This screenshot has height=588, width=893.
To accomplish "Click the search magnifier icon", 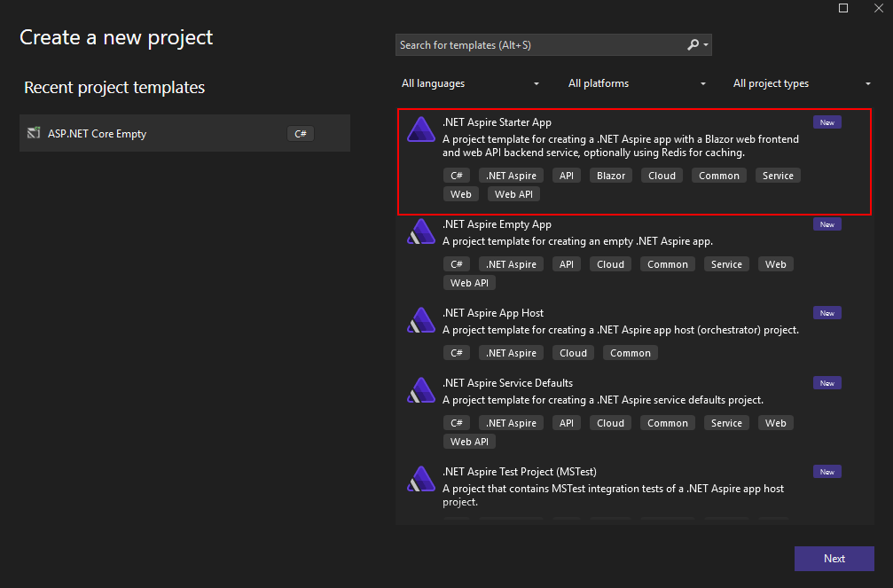I will [x=693, y=45].
